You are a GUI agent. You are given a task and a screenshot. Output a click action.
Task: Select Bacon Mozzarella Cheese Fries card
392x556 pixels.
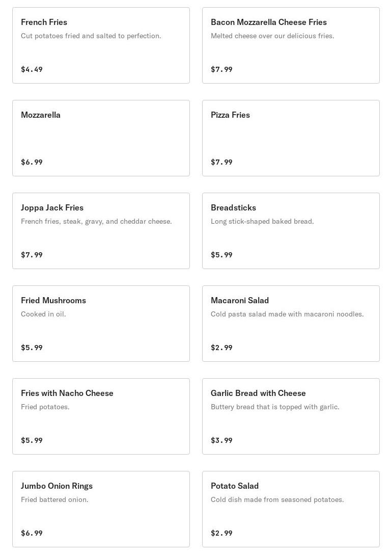(291, 45)
